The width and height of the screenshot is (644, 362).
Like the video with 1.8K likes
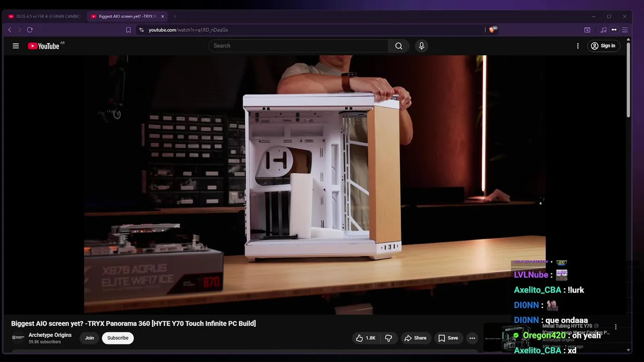pyautogui.click(x=366, y=338)
